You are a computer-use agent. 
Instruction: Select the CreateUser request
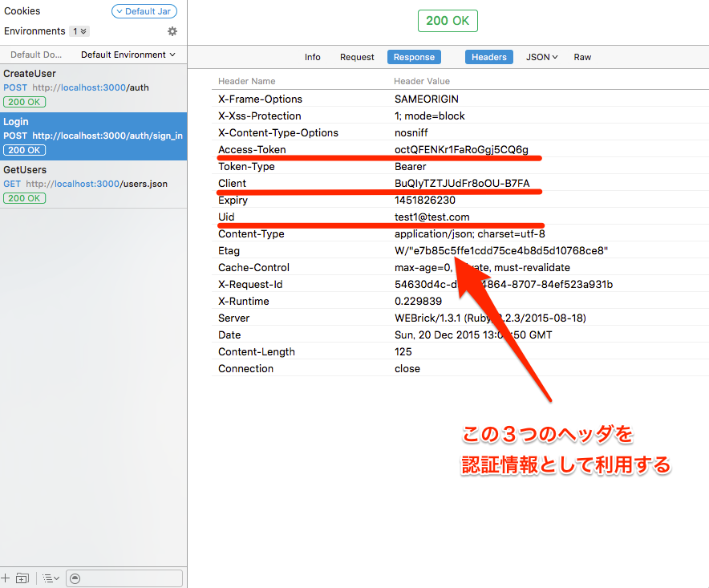pos(93,88)
